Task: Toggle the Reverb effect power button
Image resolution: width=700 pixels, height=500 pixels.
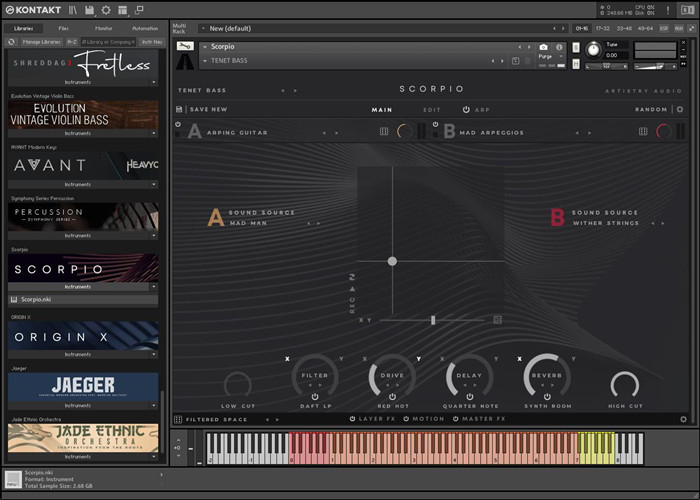Action: pos(548,396)
